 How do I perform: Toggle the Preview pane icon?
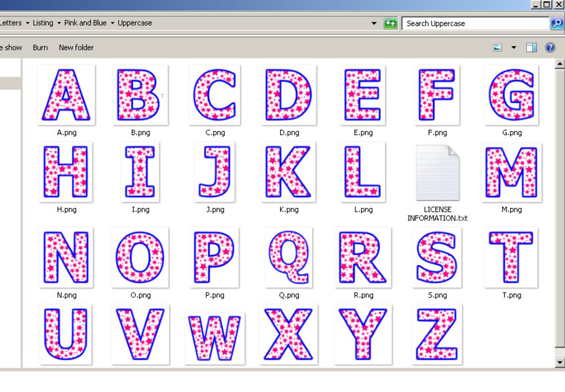click(531, 47)
